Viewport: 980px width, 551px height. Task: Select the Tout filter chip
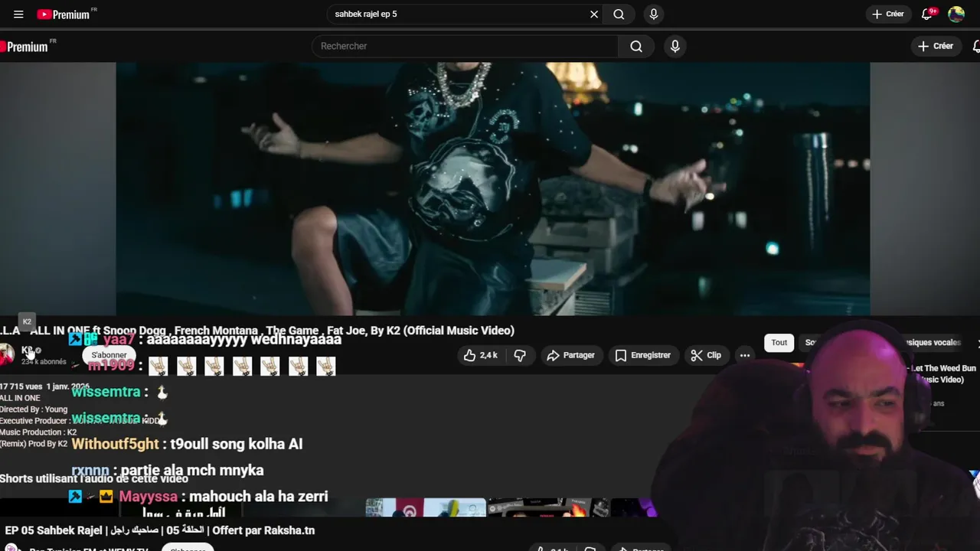[779, 342]
